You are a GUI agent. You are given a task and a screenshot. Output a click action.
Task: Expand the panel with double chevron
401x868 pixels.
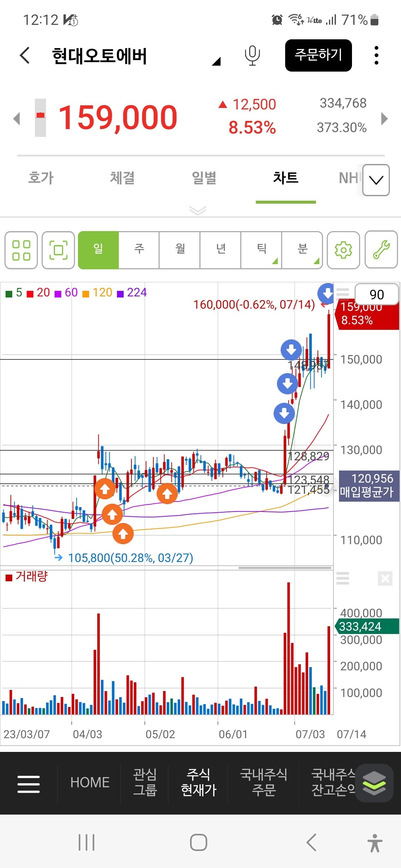point(198,210)
